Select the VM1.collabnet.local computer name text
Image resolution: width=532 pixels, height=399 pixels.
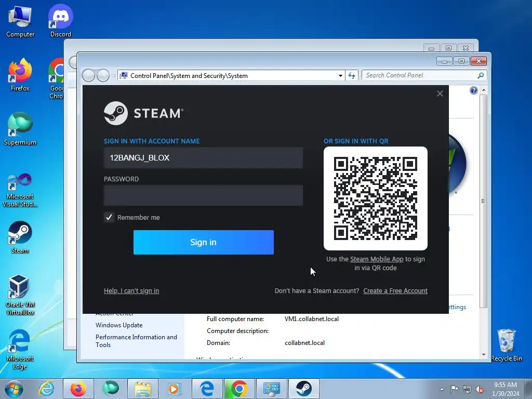(312, 319)
